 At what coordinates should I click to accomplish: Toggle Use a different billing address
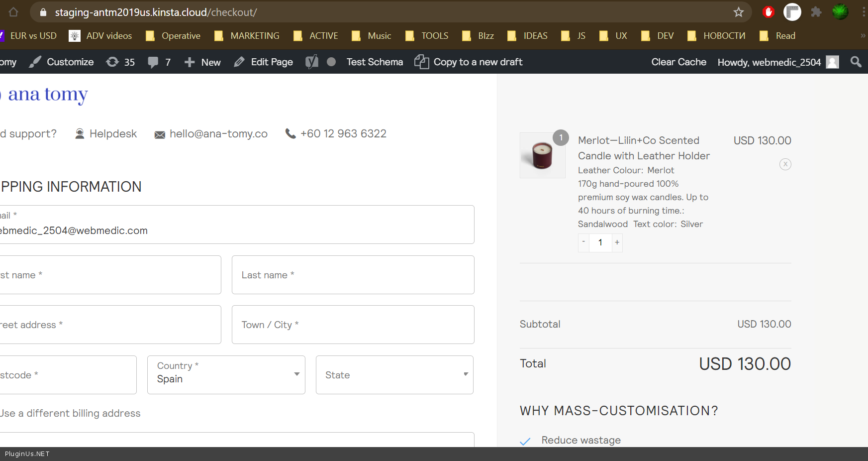(70, 413)
